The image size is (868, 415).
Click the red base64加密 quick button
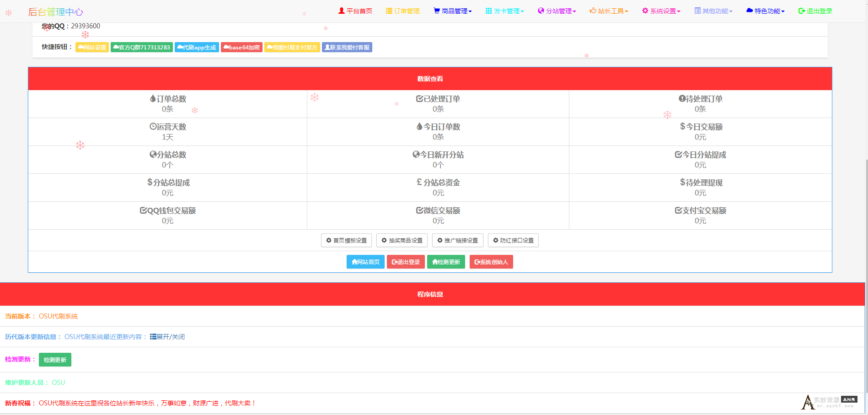[x=241, y=47]
